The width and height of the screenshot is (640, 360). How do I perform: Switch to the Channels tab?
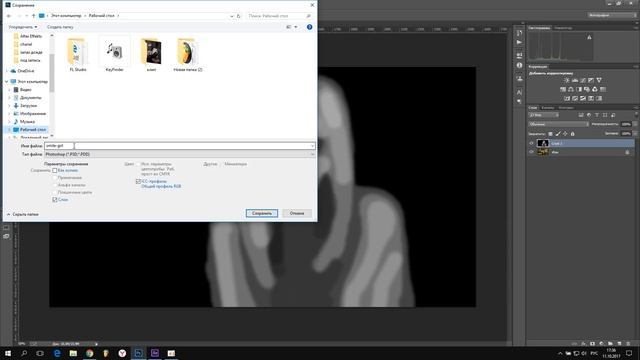point(548,108)
